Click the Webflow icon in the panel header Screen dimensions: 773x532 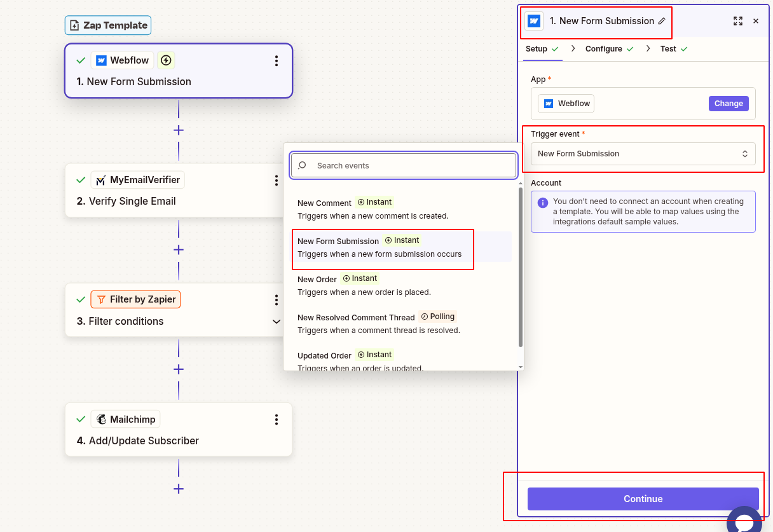click(533, 21)
